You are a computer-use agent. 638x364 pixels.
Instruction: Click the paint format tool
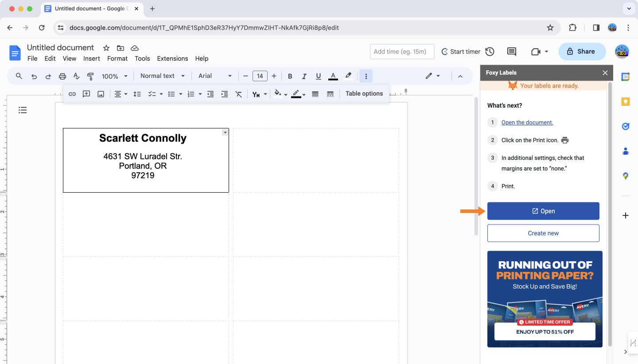90,76
